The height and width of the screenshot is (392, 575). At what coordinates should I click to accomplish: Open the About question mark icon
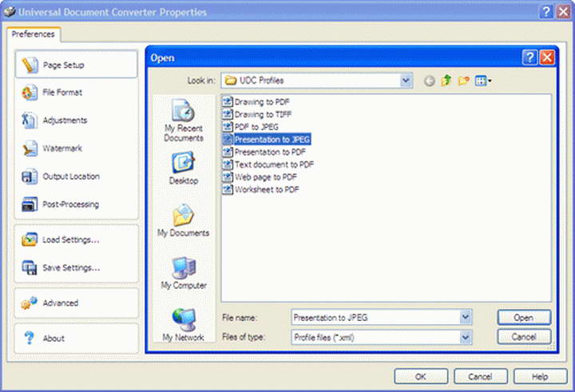click(x=29, y=338)
